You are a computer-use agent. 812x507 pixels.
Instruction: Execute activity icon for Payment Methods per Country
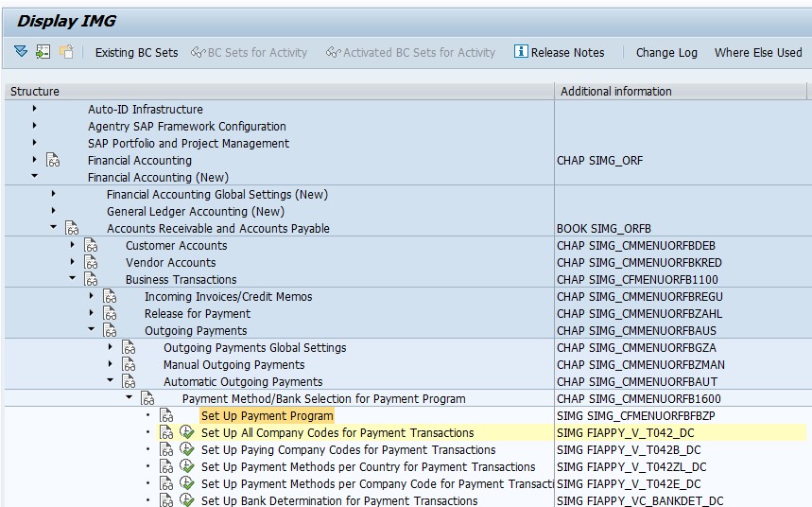(186, 466)
